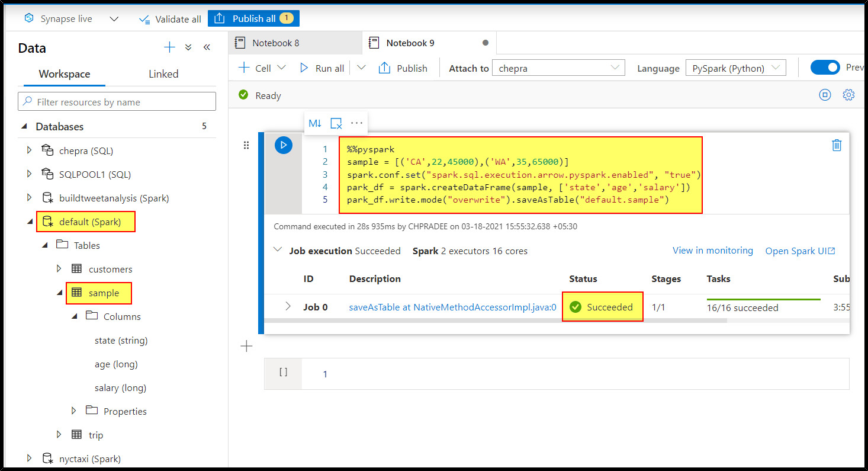
Task: Switch to Linked tab
Action: point(163,74)
